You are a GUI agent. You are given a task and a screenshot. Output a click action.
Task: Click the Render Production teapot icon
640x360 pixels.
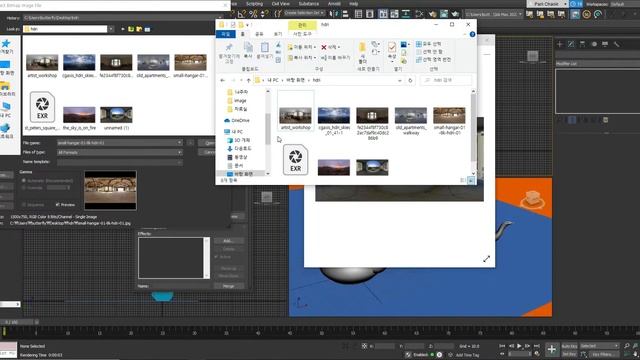point(454,14)
